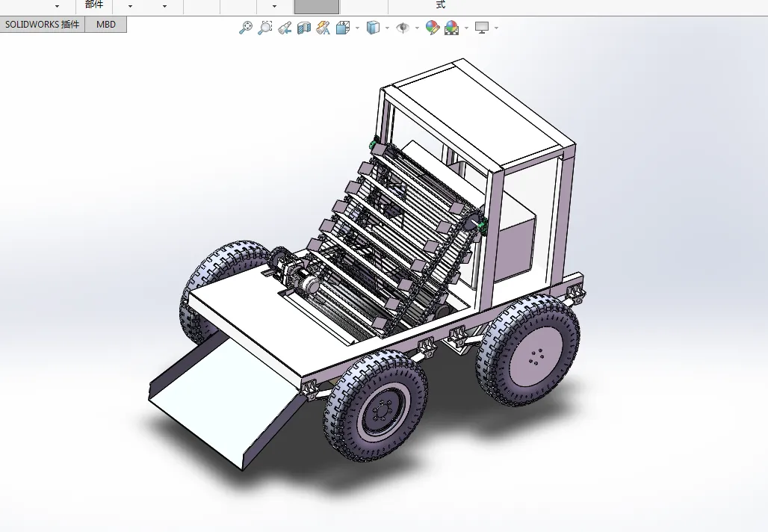Expand the Hide/Show Items dropdown arrow

point(417,28)
